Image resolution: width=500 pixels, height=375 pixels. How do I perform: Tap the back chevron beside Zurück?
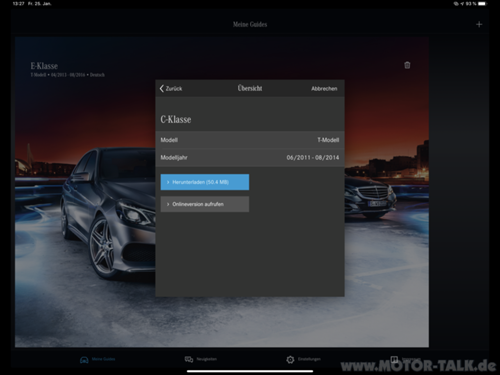click(162, 88)
